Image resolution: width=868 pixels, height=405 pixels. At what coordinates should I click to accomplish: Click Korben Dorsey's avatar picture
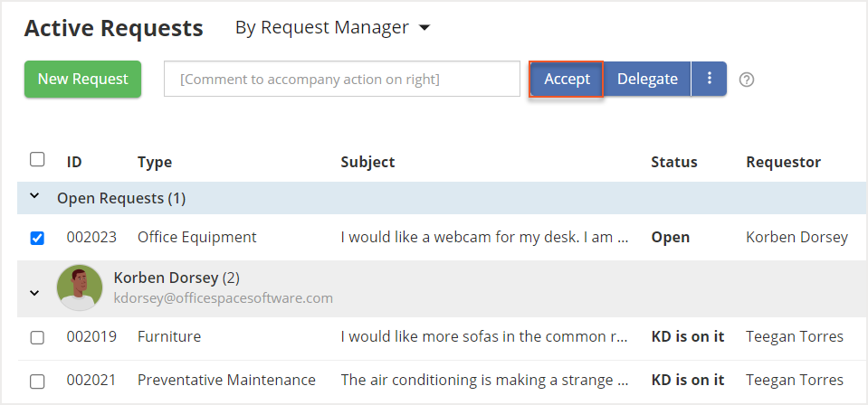tap(80, 287)
